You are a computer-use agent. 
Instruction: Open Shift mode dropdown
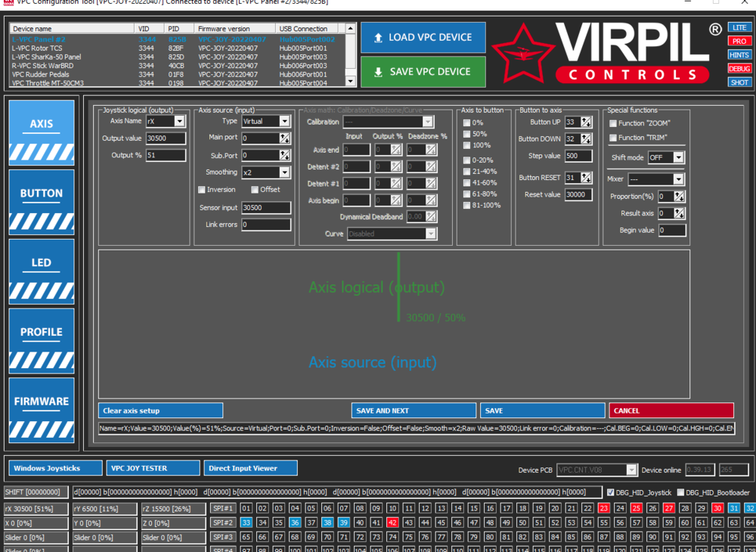click(x=678, y=157)
